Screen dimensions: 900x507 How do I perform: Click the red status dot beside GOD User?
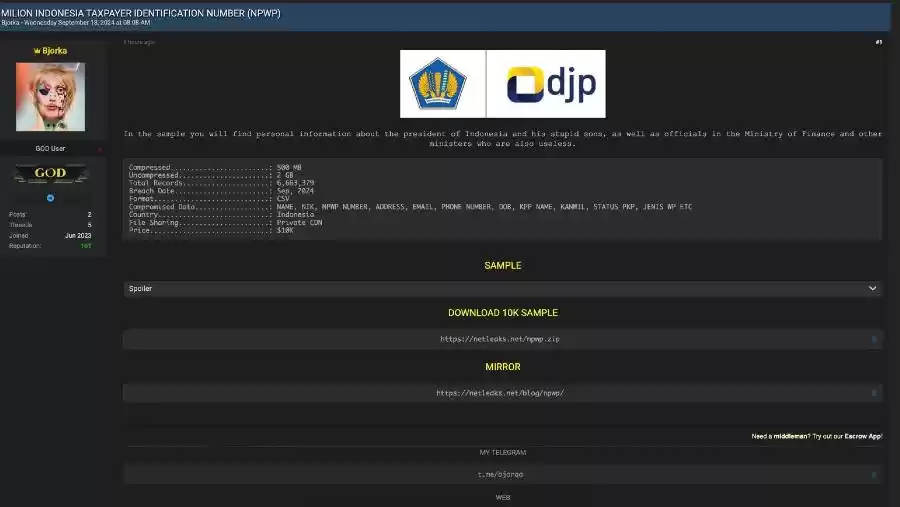[99, 149]
